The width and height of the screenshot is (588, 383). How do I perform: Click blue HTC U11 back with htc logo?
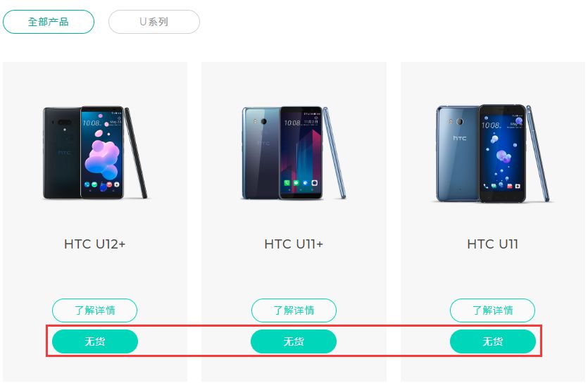coord(458,153)
